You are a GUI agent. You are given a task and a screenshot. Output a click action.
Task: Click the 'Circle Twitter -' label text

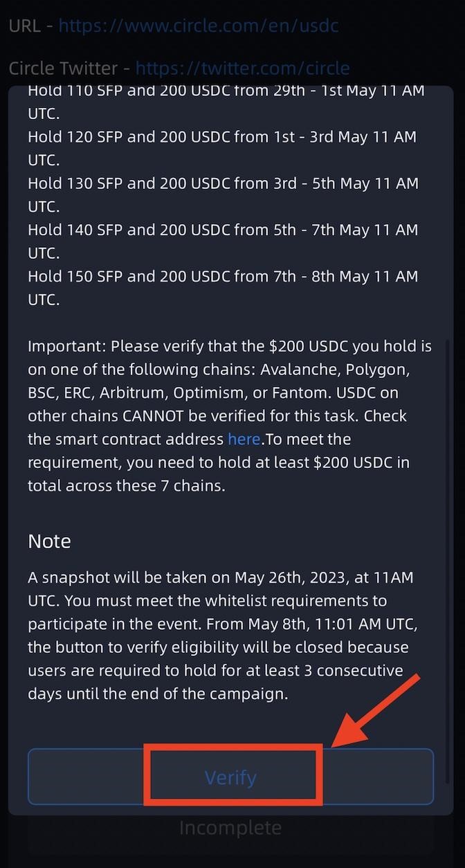(68, 68)
